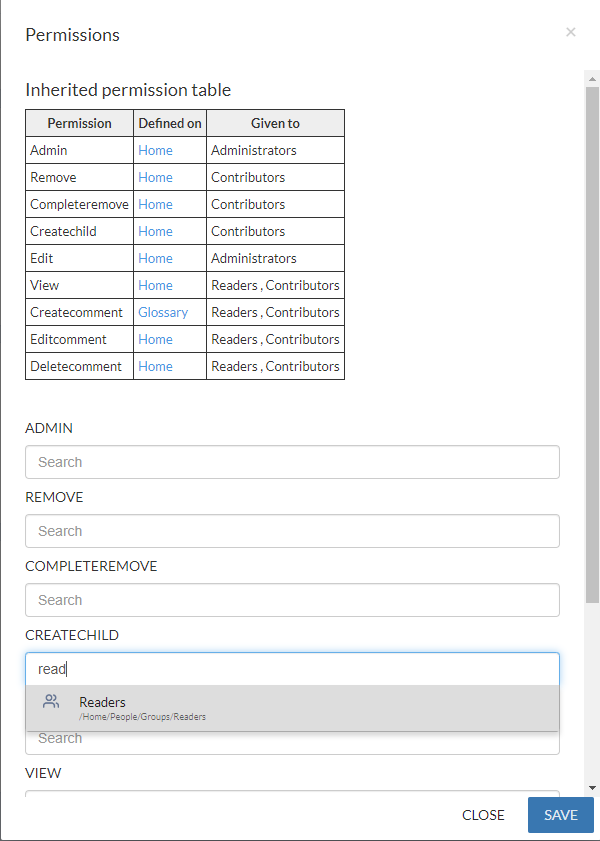Open Home link in Editcomment row
600x841 pixels.
(155, 339)
